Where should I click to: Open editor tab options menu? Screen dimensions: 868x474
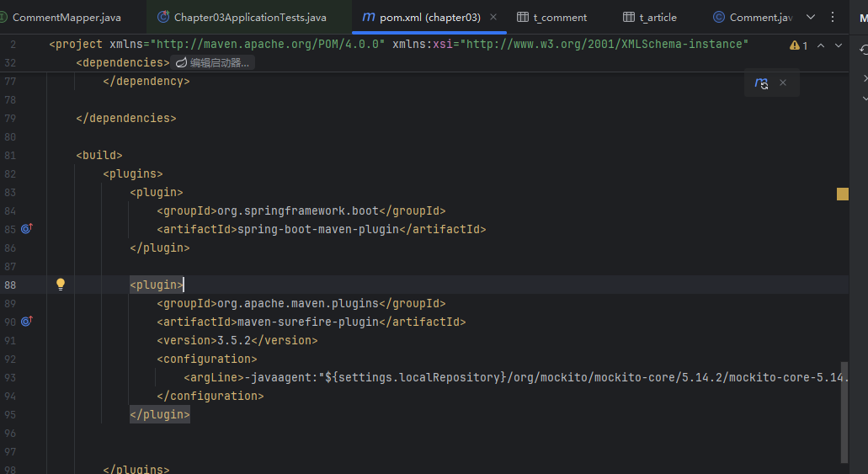point(833,17)
